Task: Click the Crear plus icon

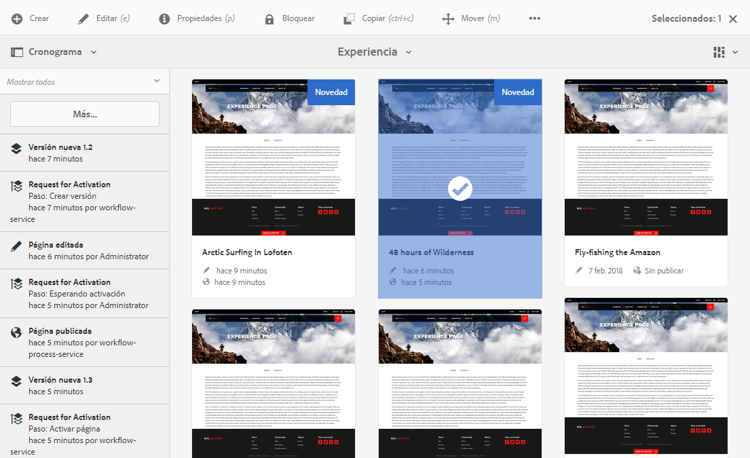Action: click(17, 19)
